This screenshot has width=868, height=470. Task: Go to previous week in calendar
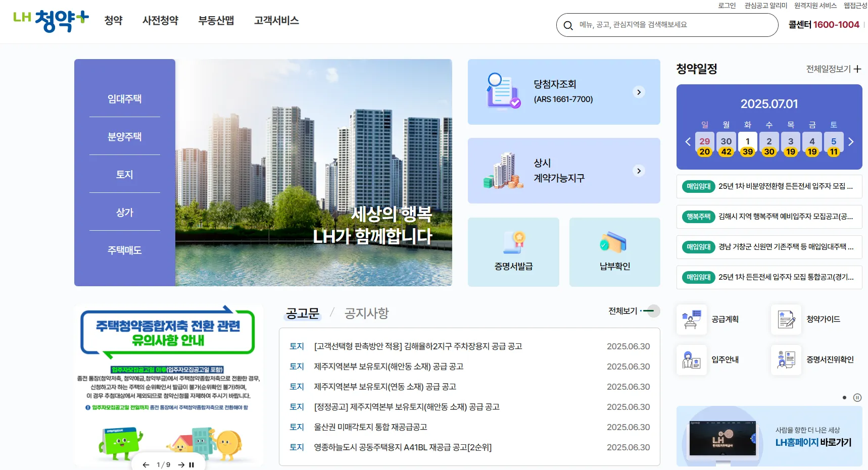tap(688, 142)
